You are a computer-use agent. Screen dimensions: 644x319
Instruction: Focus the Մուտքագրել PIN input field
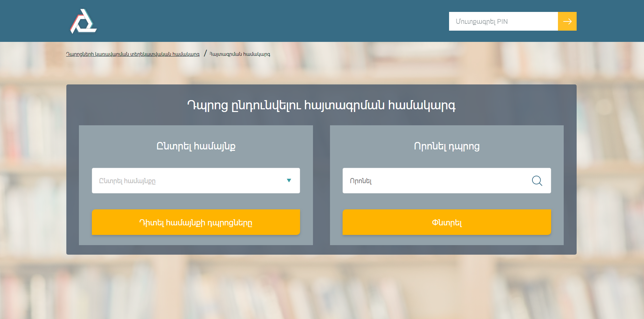[503, 21]
